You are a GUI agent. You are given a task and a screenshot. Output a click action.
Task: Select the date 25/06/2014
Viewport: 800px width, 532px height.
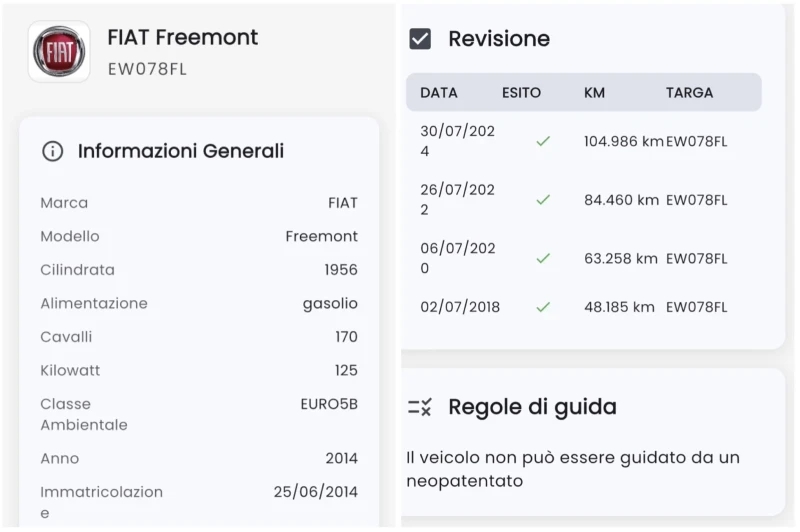[x=316, y=492]
